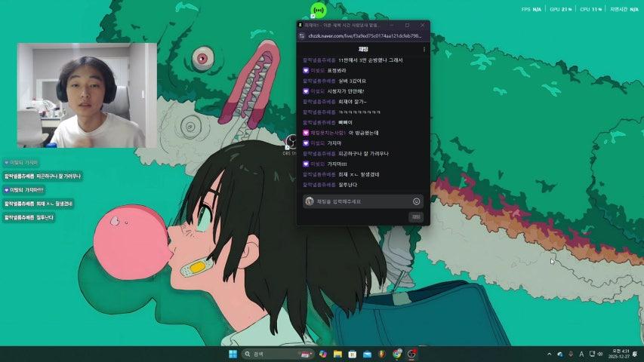644x362 pixels.
Task: Open the Mail app on the taskbar
Action: pos(367,354)
